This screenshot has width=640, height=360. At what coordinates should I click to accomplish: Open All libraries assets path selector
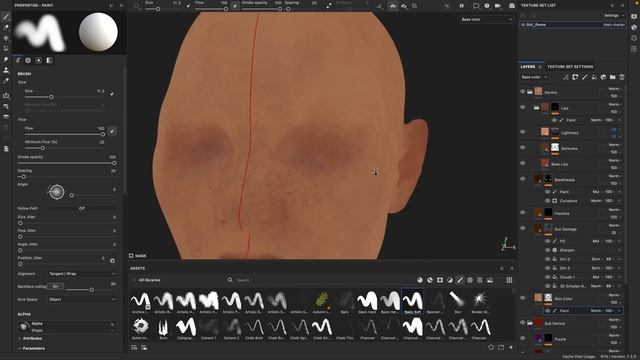(x=149, y=280)
